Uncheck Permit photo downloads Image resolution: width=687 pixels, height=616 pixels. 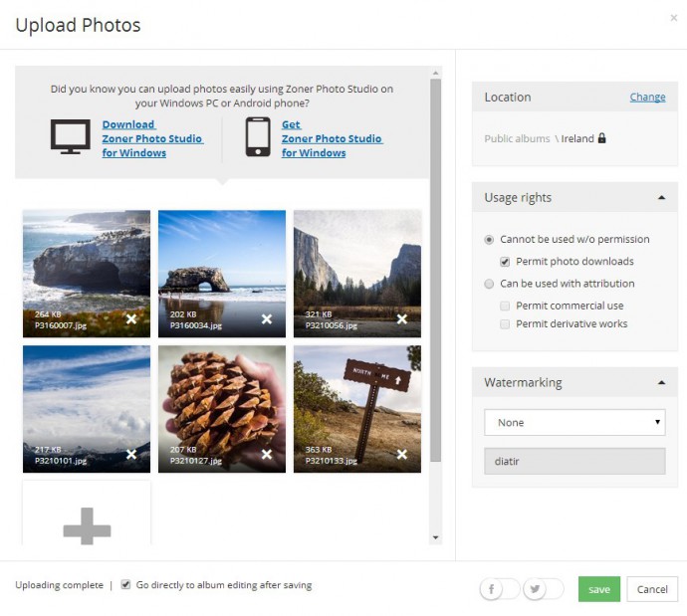click(506, 262)
